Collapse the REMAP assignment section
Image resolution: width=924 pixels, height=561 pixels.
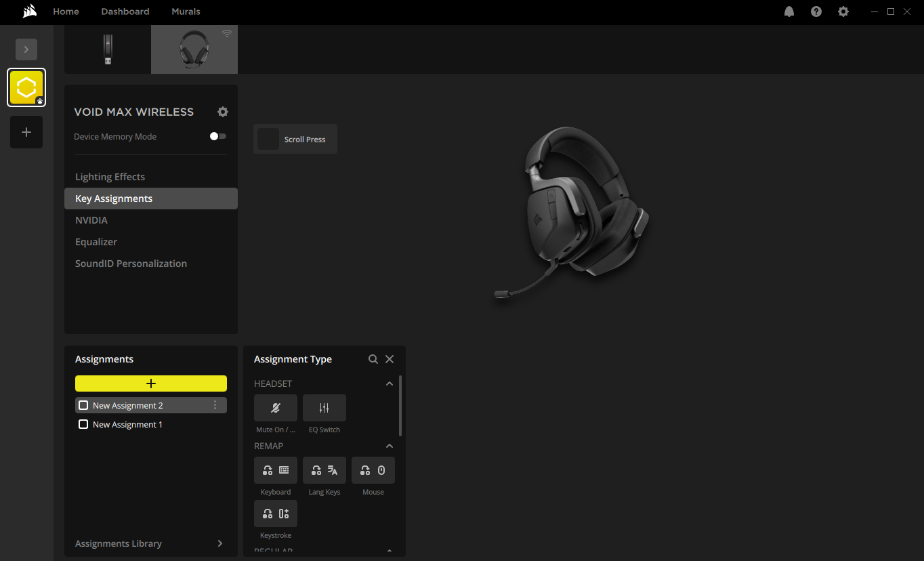point(389,445)
